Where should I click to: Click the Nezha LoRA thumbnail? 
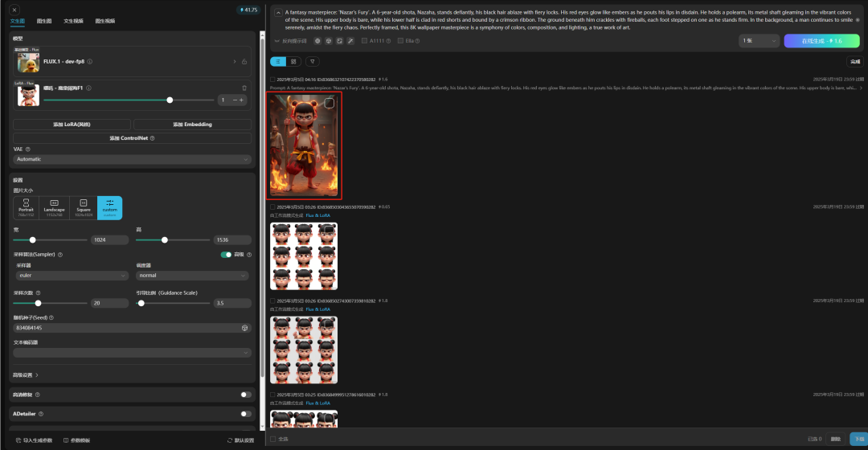[x=28, y=95]
